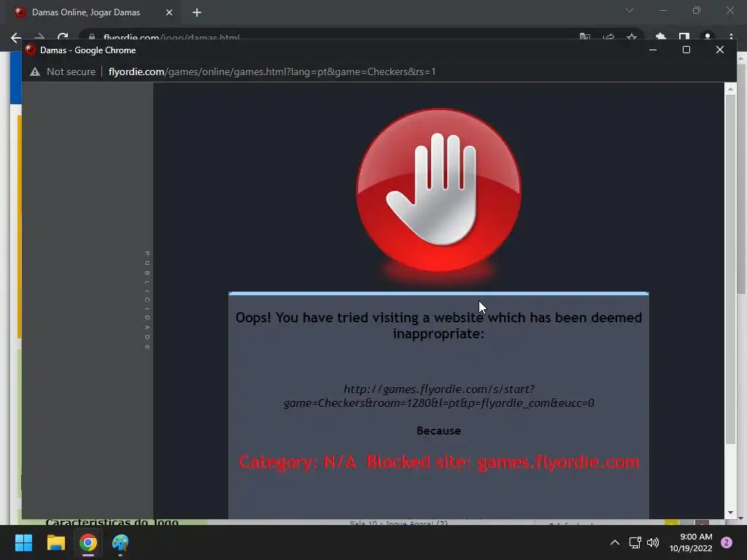The image size is (747, 560).
Task: Click the Damas popup favicon icon
Action: (x=31, y=50)
